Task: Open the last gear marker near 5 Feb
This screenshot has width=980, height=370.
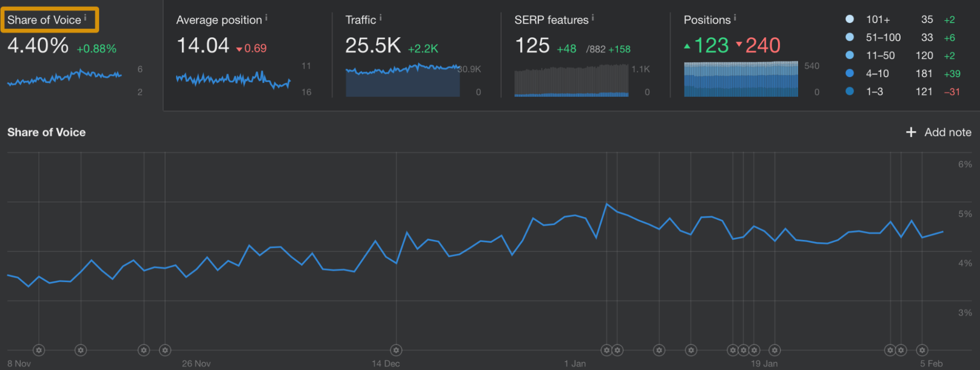Action: tap(922, 350)
